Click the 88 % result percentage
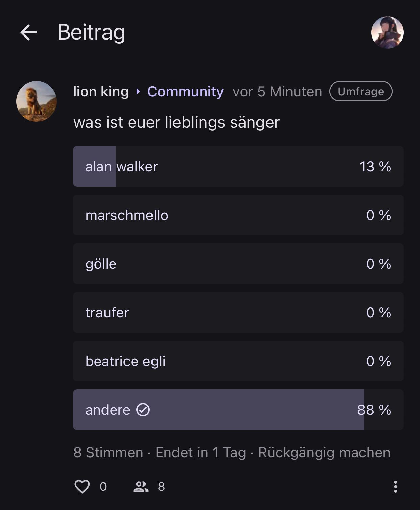The image size is (420, 510). [374, 410]
